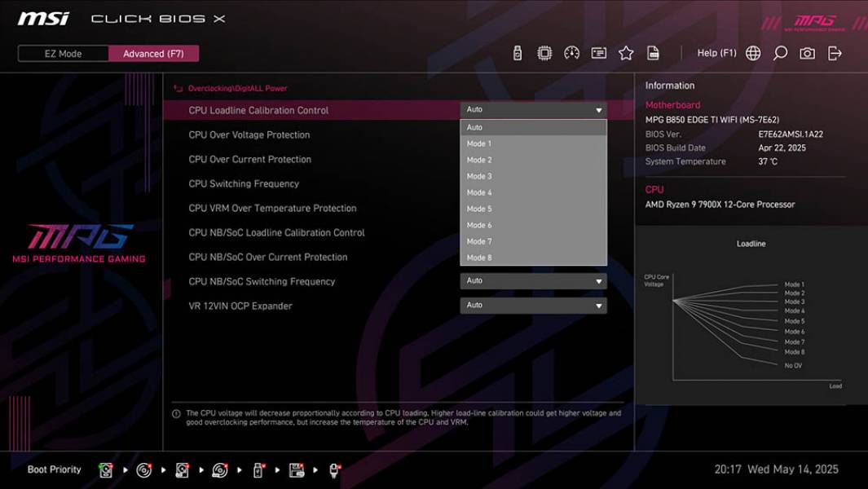
Task: Take a screenshot with the camera icon
Action: (807, 53)
